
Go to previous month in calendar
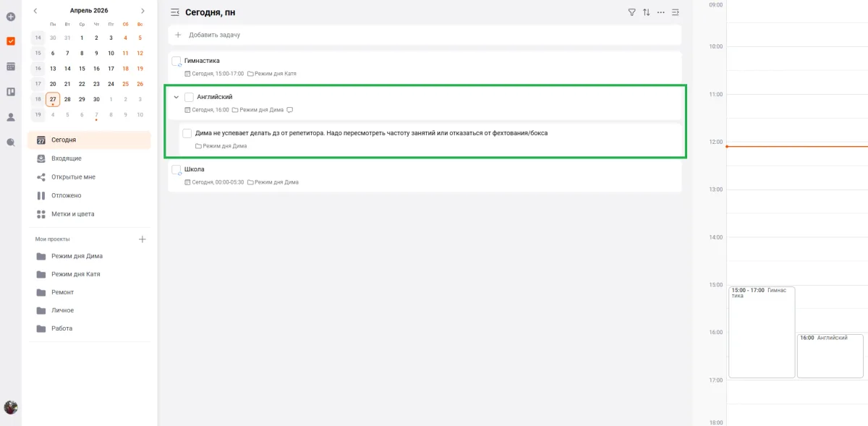pyautogui.click(x=35, y=11)
